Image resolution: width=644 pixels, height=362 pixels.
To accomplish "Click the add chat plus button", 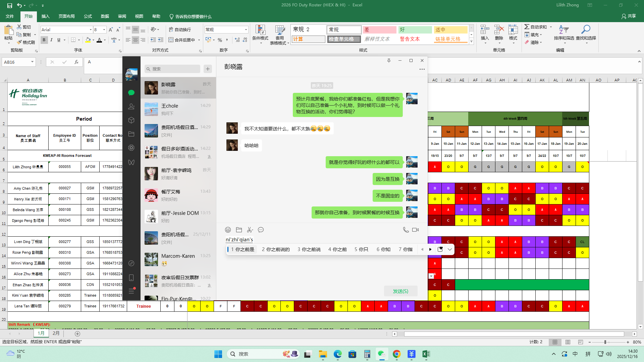I will tap(208, 69).
